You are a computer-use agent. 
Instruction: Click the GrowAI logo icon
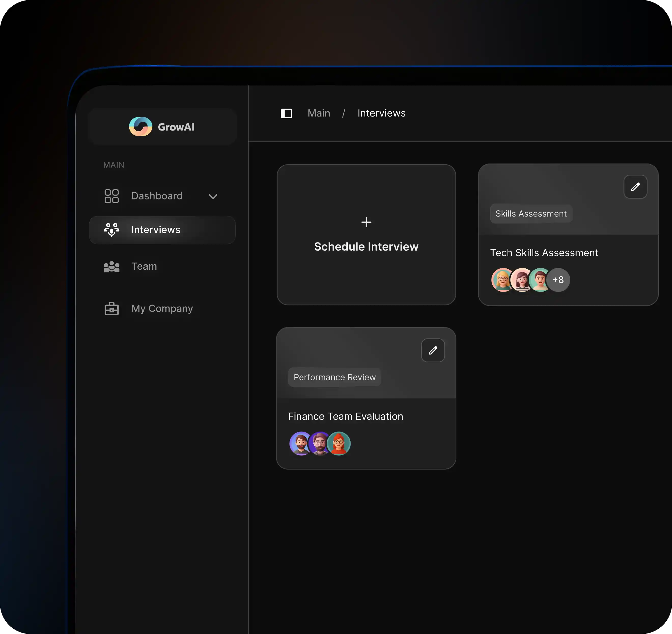coord(141,127)
